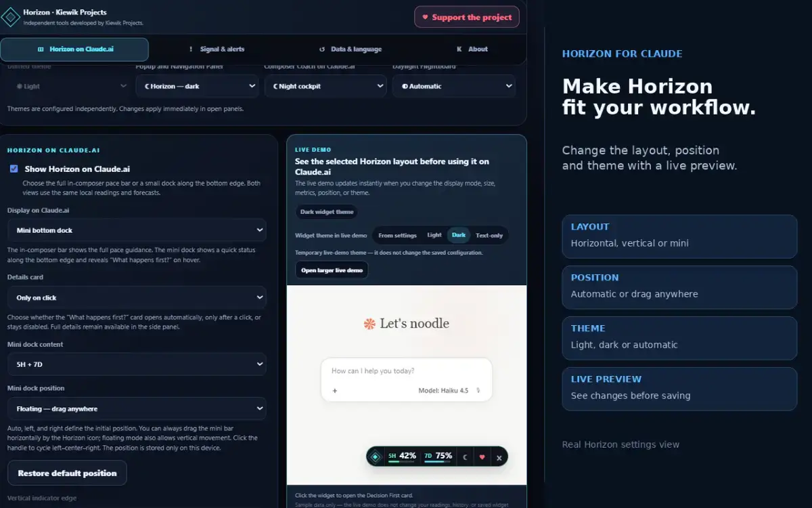Image resolution: width=812 pixels, height=508 pixels.
Task: Toggle the Show Horizon on Claude.ai checkbox
Action: click(x=14, y=169)
